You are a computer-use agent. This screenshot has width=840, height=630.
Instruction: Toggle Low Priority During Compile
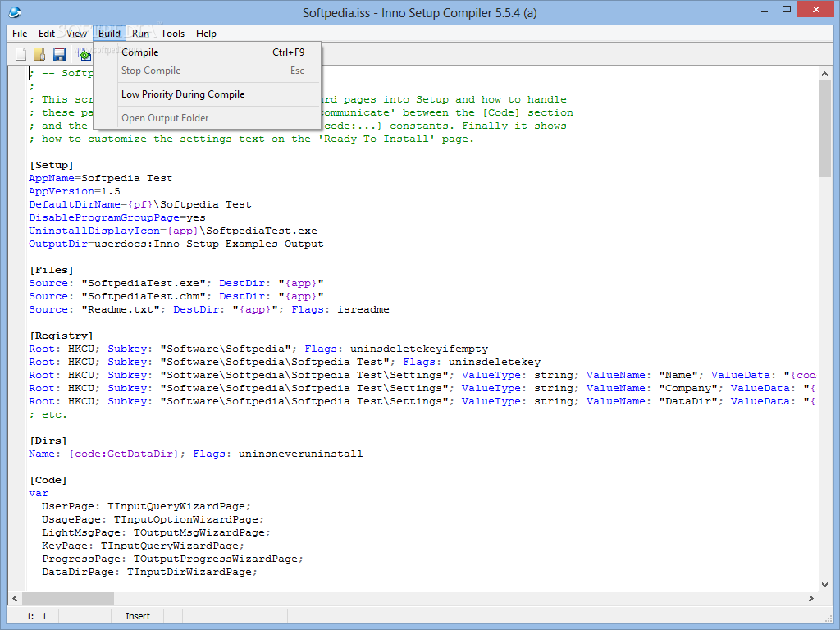[208, 94]
